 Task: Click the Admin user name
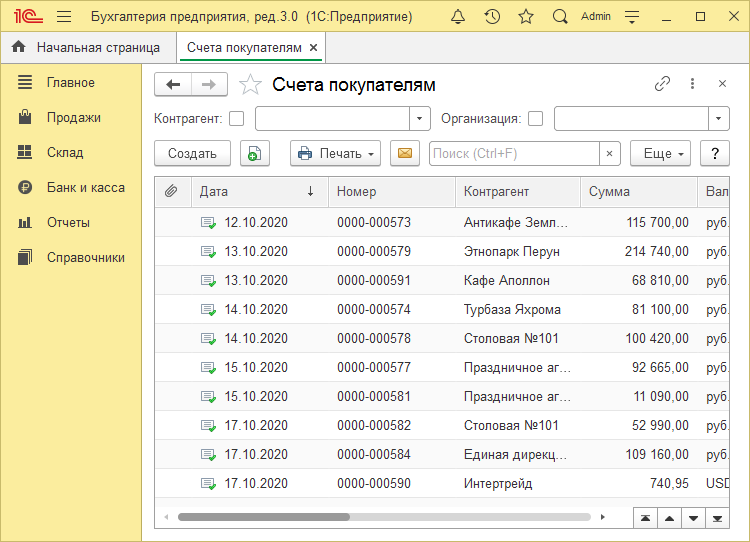(x=596, y=17)
